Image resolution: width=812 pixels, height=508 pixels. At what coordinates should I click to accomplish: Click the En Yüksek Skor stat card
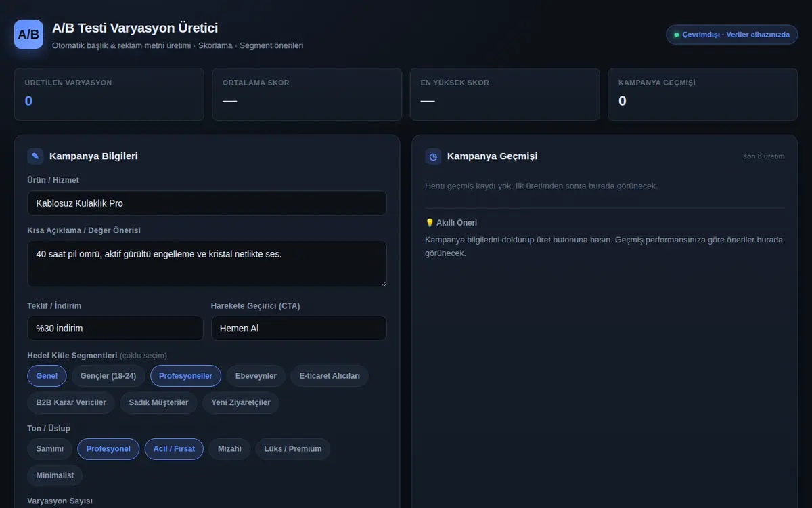[x=505, y=94]
